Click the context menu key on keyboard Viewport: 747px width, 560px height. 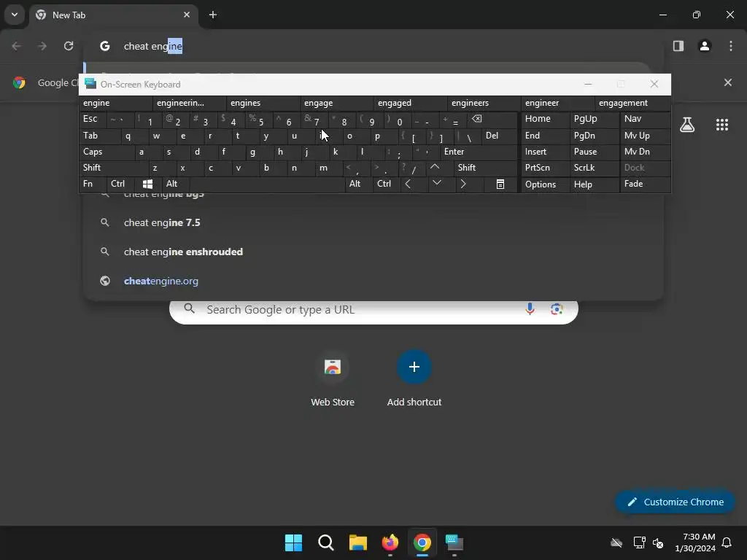click(500, 184)
